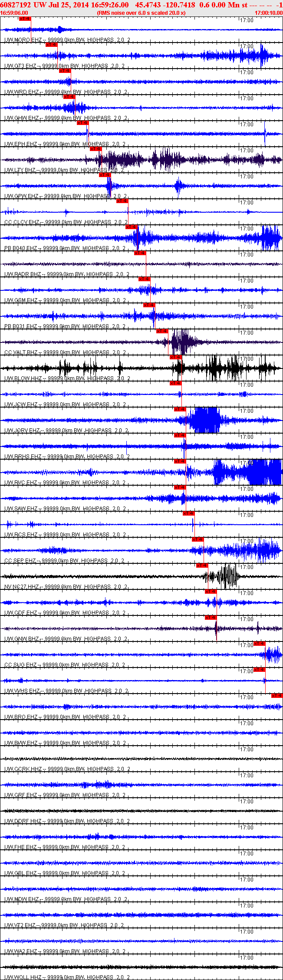Click the pick marker on RRHS trace
283x980 pixels.
180,435
